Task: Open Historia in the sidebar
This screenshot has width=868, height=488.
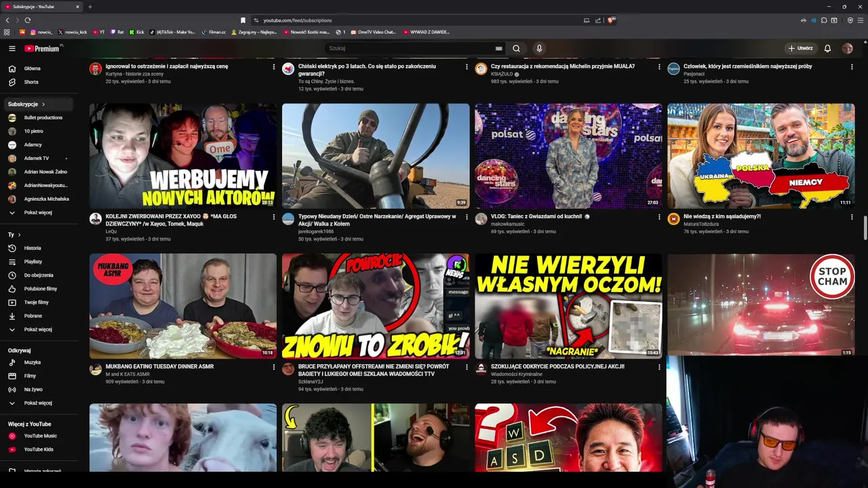Action: click(38, 248)
